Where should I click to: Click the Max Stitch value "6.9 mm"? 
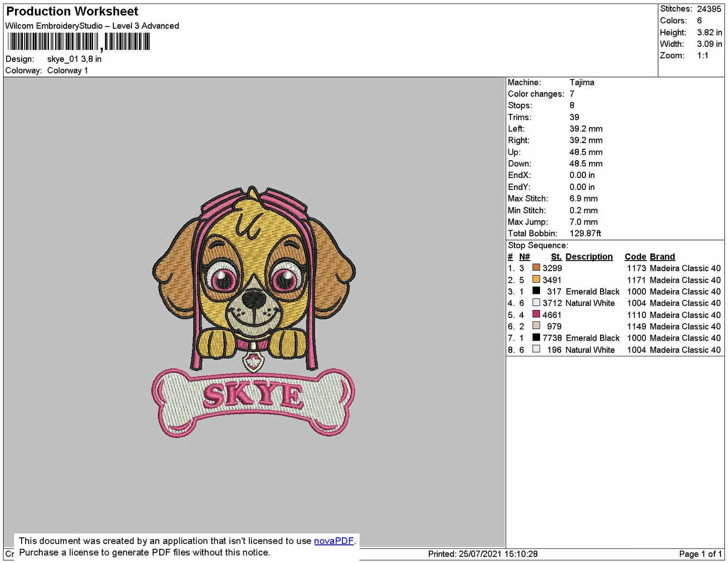click(x=584, y=199)
